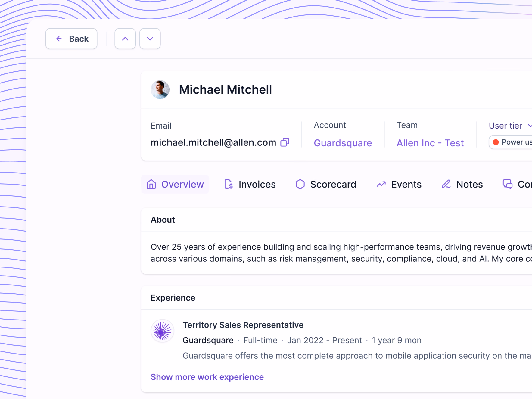Open the Scorecard tab
Viewport: 532px width, 399px height.
coord(326,184)
